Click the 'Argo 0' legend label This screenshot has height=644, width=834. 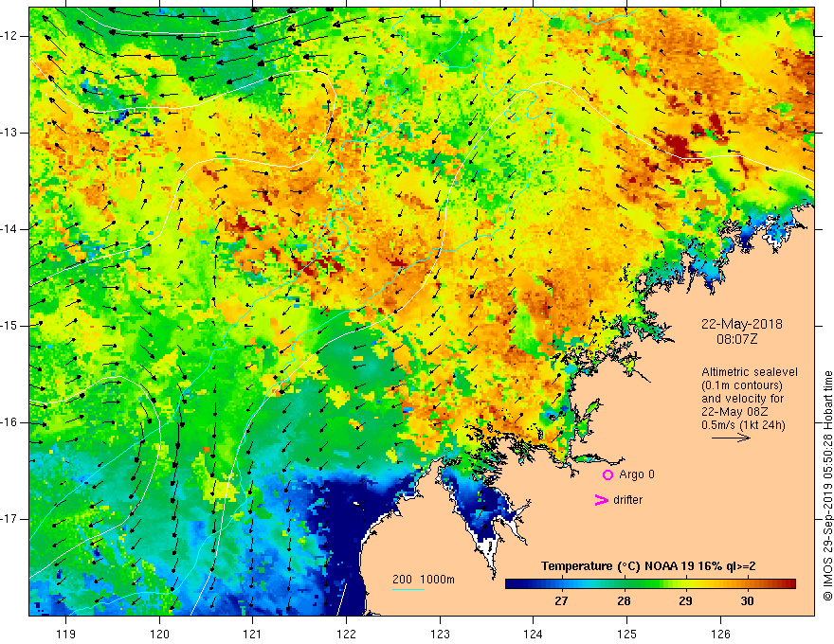[x=637, y=474]
